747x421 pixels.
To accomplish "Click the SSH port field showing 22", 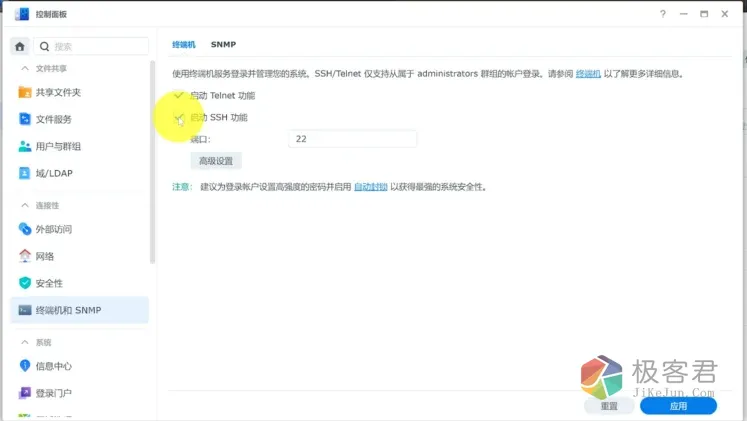I will (353, 139).
